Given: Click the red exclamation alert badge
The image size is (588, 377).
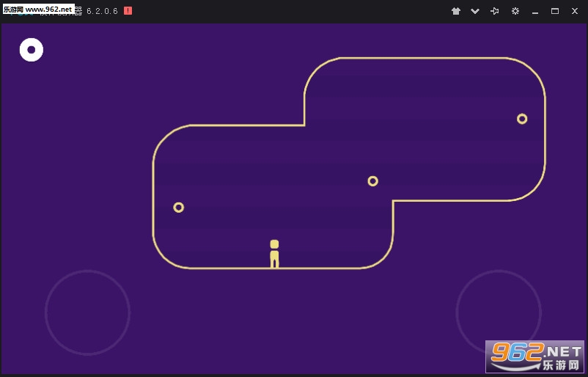Looking at the screenshot, I should tap(128, 11).
